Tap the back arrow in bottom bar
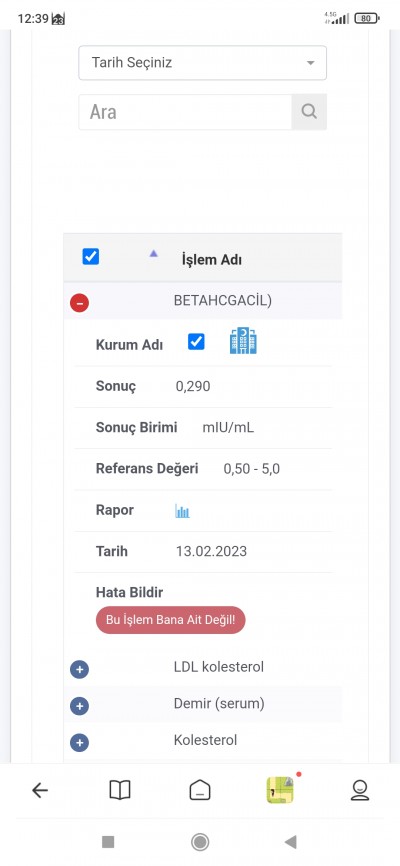The height and width of the screenshot is (866, 400). point(40,790)
